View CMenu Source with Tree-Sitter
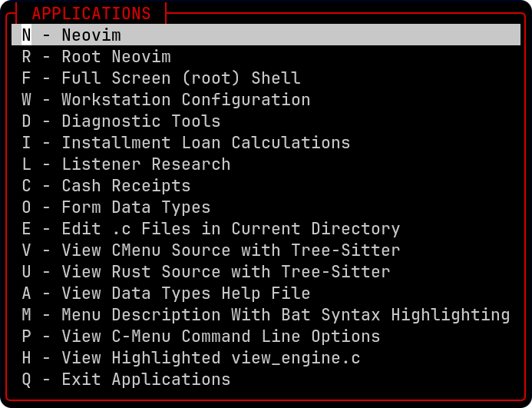 pyautogui.click(x=230, y=250)
